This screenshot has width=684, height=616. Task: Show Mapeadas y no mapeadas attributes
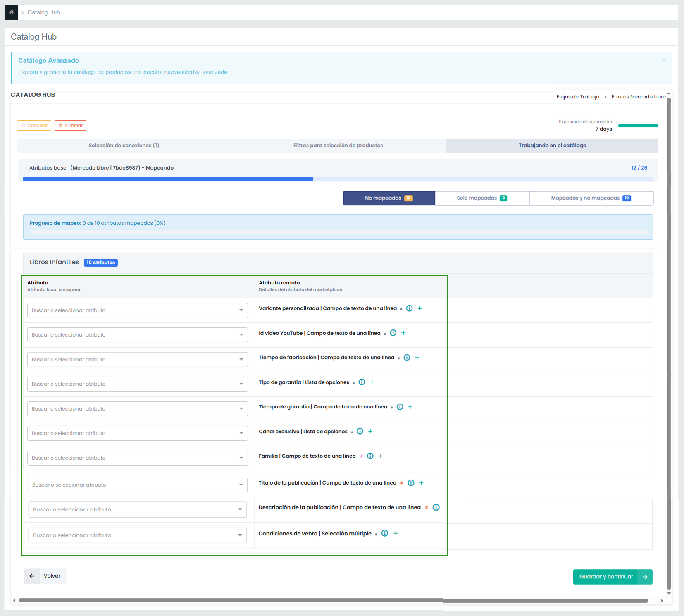(591, 198)
